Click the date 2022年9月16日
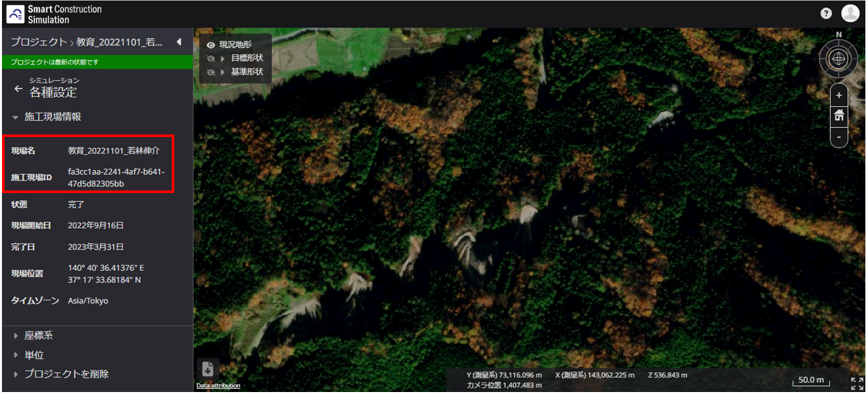 click(x=95, y=225)
